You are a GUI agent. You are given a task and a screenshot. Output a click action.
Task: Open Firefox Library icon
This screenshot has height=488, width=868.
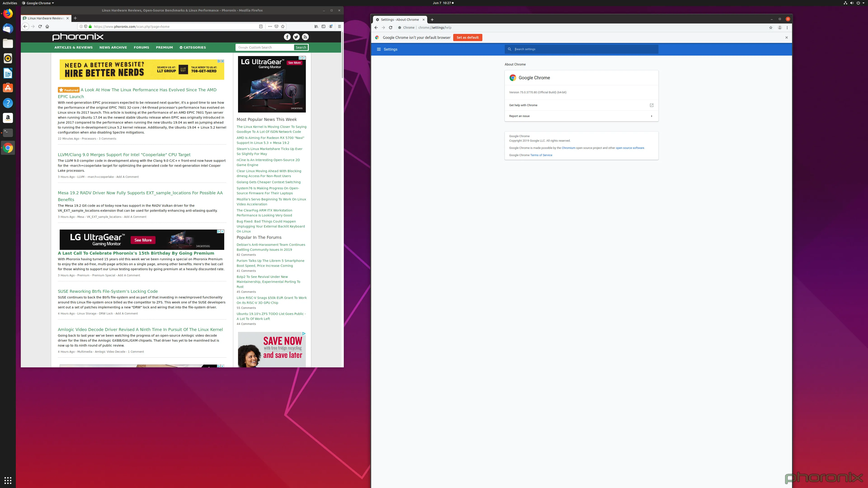pyautogui.click(x=316, y=27)
